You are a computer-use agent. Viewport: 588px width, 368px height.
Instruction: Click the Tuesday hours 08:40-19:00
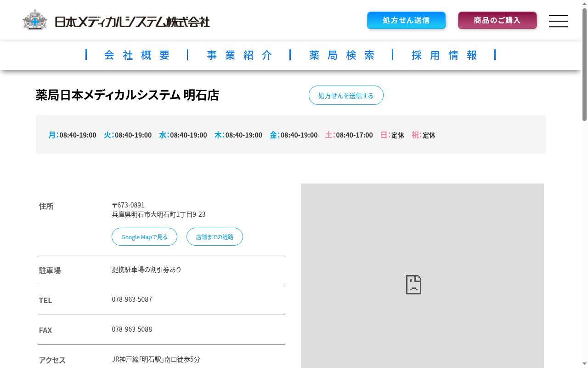click(x=133, y=135)
